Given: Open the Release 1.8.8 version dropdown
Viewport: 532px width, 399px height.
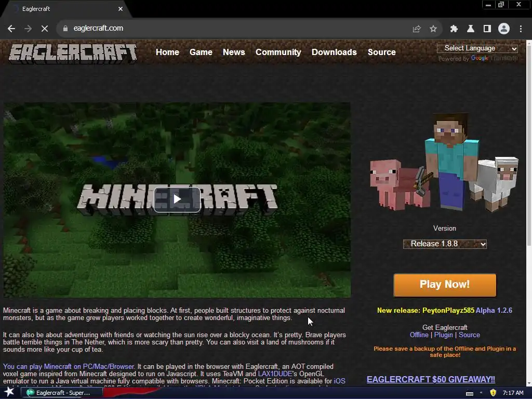Looking at the screenshot, I should (x=445, y=244).
